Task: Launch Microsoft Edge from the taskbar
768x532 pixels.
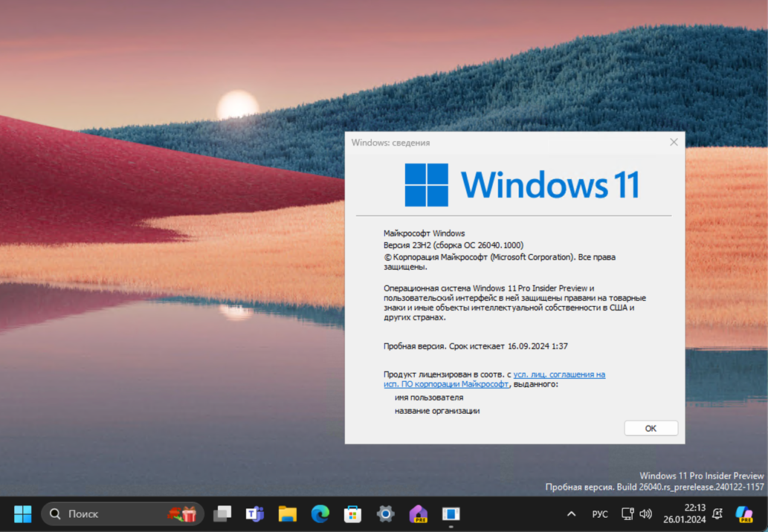Action: click(x=320, y=513)
